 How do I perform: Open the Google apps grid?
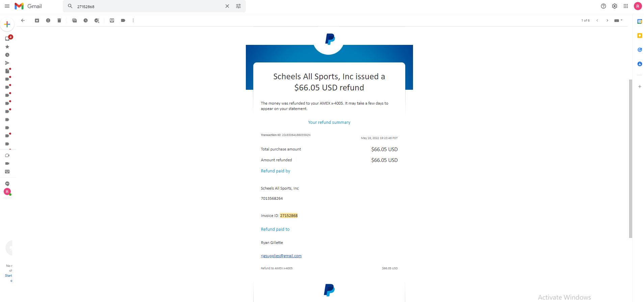point(626,6)
